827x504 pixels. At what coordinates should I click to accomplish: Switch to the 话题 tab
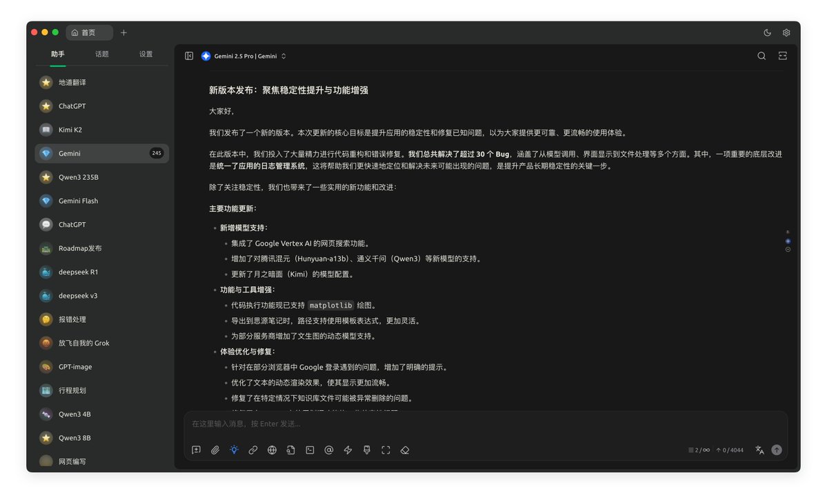coord(102,54)
